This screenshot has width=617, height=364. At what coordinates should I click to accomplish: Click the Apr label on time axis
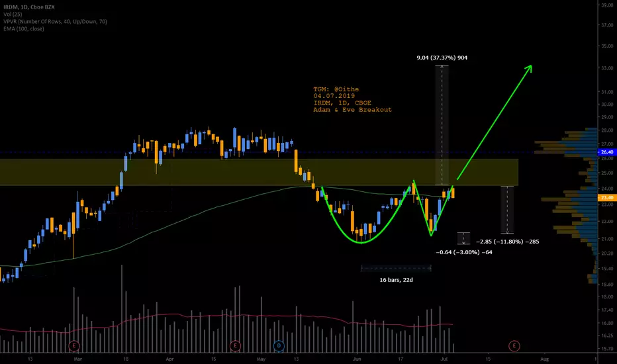(169, 359)
